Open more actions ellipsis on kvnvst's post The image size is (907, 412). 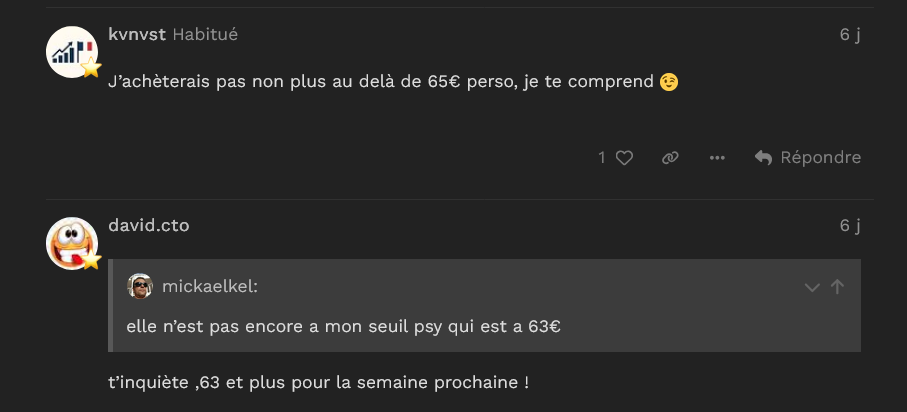coord(717,158)
